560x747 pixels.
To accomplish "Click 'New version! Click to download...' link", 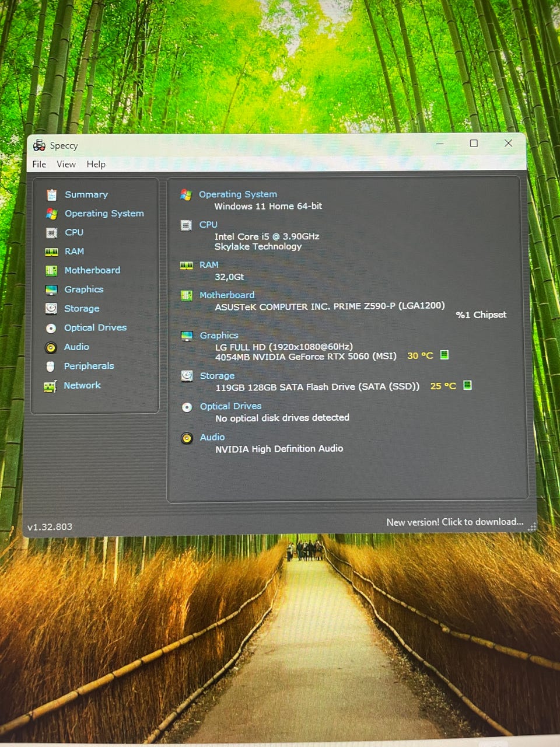I will tap(455, 522).
